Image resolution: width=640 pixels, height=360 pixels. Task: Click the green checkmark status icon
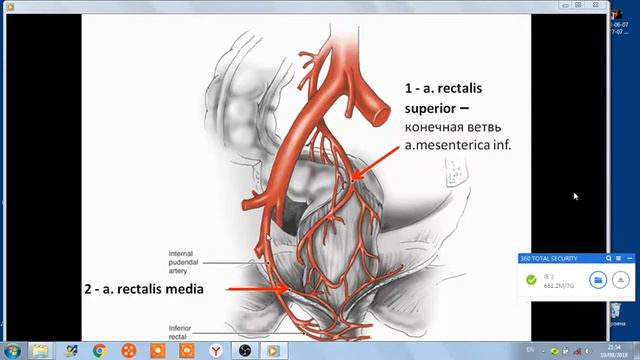[531, 280]
